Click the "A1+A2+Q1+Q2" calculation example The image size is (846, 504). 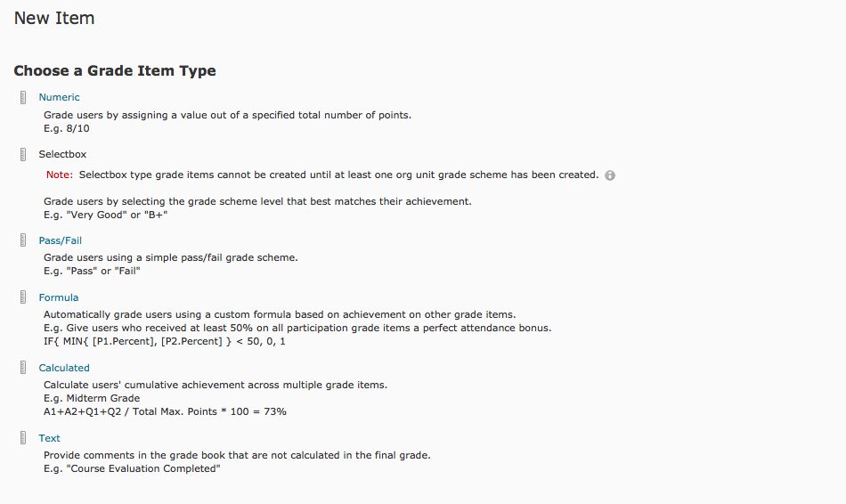[x=165, y=411]
